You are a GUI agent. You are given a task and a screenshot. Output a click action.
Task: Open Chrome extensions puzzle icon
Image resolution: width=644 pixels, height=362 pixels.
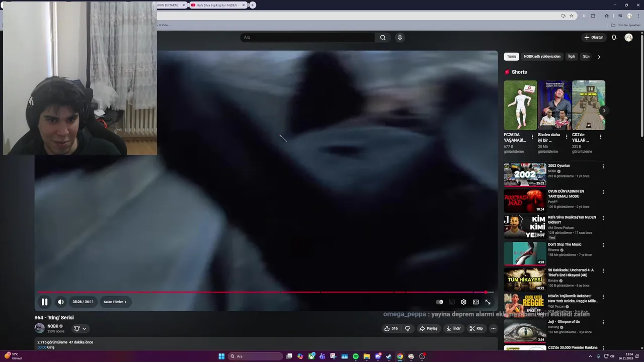593,16
